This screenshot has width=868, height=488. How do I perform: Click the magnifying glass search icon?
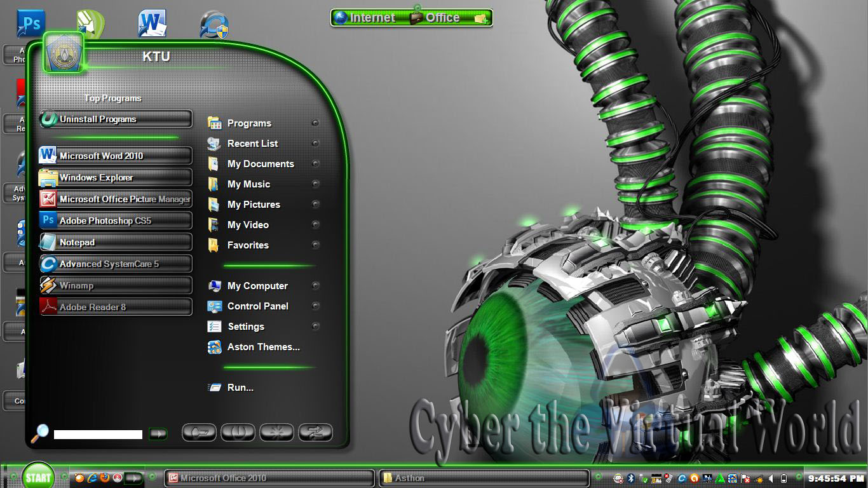[x=39, y=433]
